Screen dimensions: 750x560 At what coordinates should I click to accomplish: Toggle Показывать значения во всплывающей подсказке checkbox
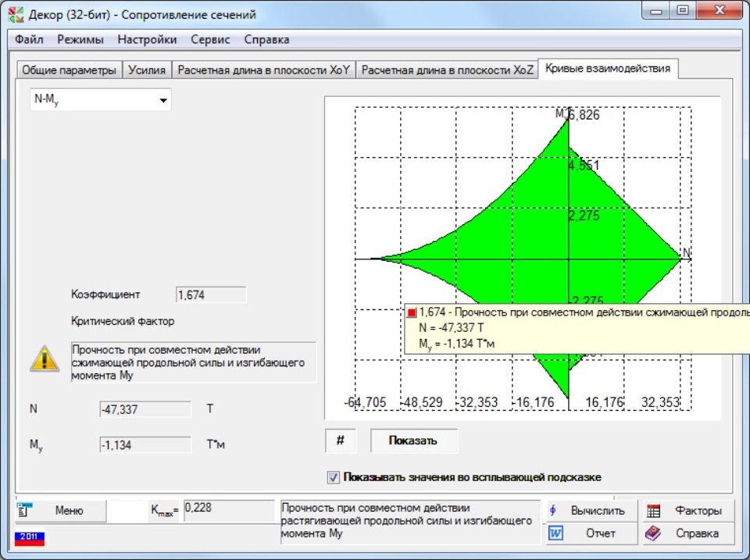click(x=334, y=477)
